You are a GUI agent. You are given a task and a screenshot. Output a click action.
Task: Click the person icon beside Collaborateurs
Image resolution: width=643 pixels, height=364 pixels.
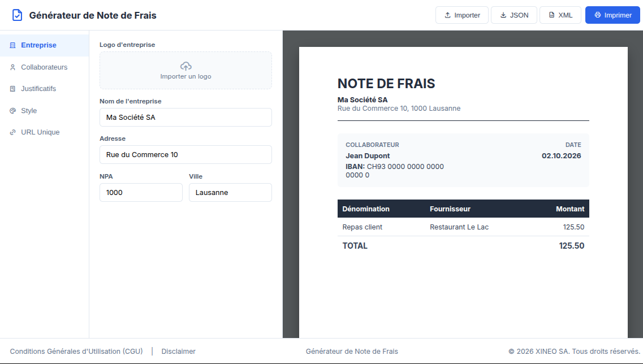(12, 67)
